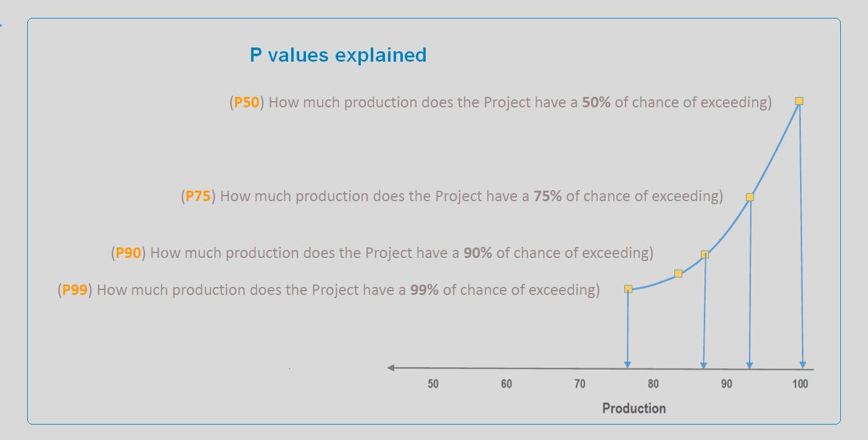Click the arrowhead beneath the P50 vertical line
Image resolution: width=868 pixels, height=440 pixels.
point(803,365)
